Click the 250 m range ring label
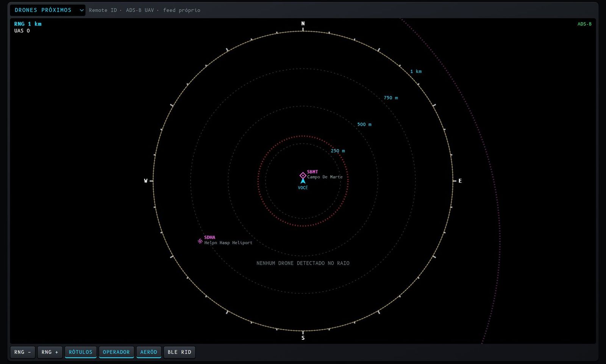This screenshot has height=364, width=606. [x=338, y=151]
